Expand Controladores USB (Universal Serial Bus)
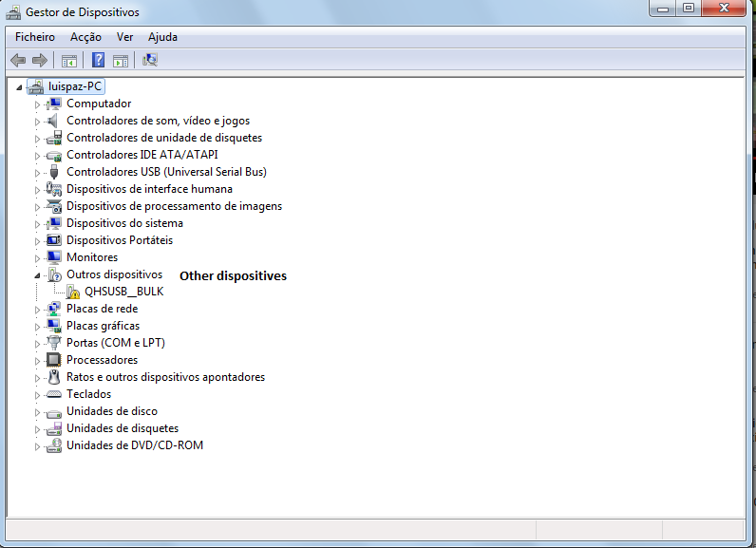756x548 pixels. pos(38,173)
